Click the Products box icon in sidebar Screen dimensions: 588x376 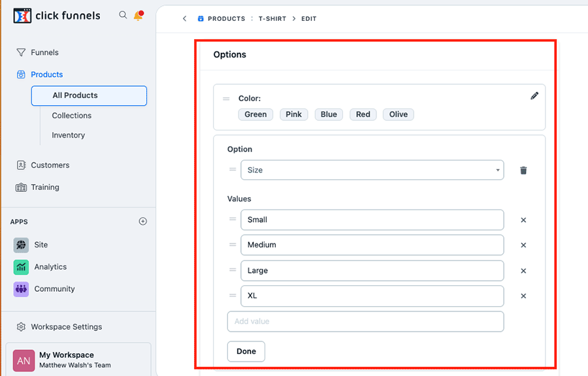[x=21, y=74]
